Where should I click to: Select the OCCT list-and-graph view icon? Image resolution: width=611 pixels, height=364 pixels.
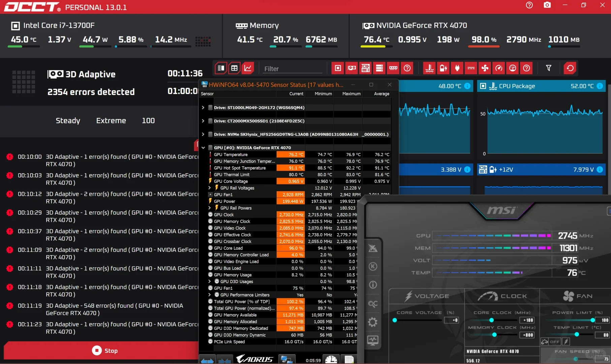(x=221, y=68)
